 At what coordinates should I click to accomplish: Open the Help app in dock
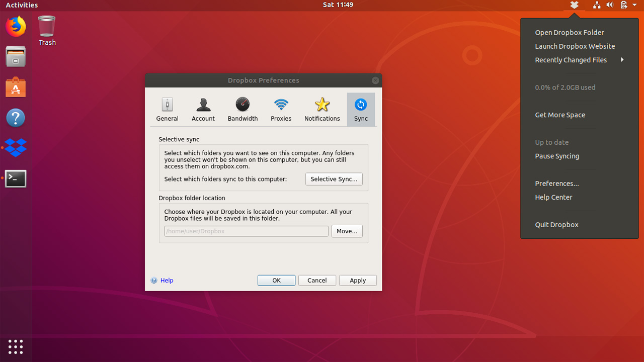[x=16, y=118]
